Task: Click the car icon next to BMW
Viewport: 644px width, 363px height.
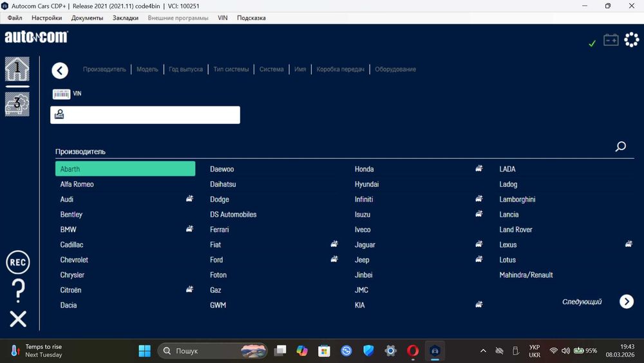Action: click(189, 229)
